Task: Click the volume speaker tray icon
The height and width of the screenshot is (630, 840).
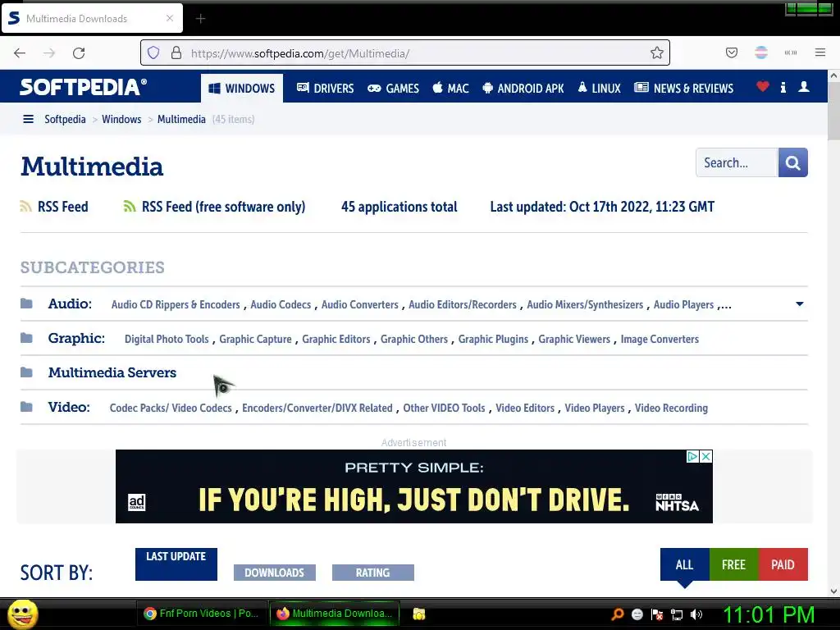Action: 696,614
